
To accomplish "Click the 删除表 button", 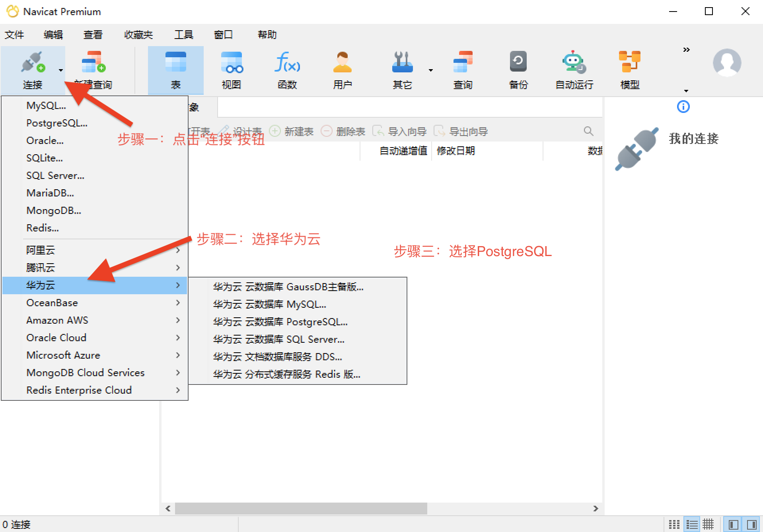I will [343, 131].
